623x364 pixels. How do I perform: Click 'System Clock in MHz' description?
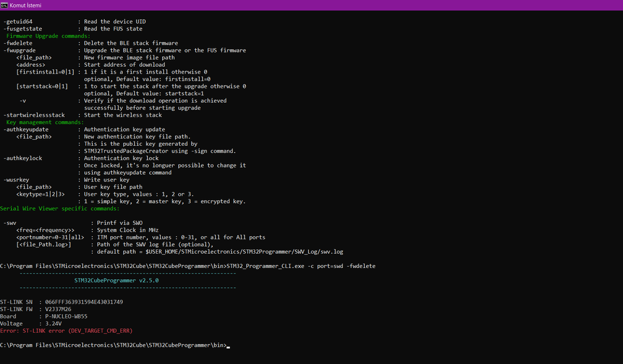128,230
